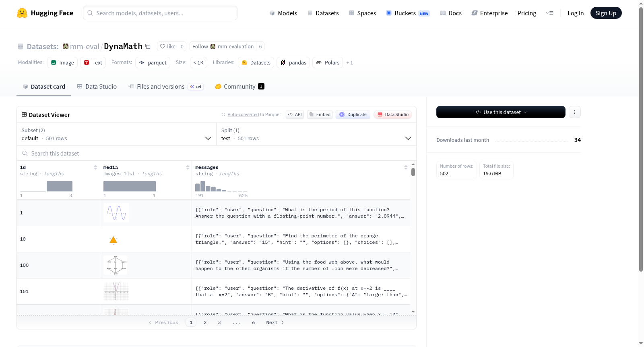Open the three-dot more options menu
This screenshot has height=347, width=644.
click(x=575, y=112)
